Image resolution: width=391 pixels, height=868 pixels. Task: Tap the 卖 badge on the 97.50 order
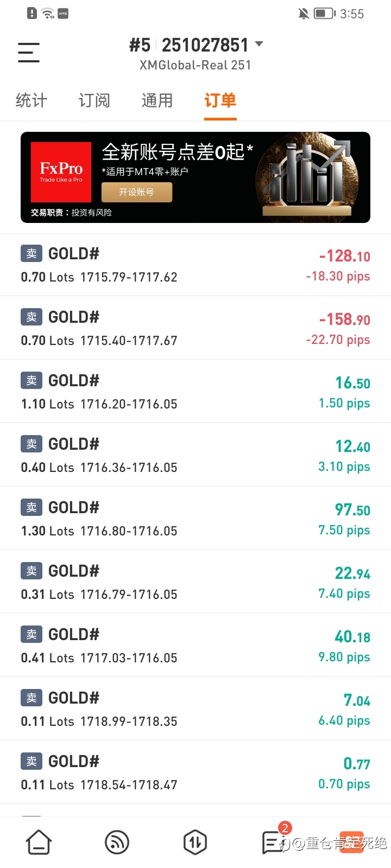(31, 507)
